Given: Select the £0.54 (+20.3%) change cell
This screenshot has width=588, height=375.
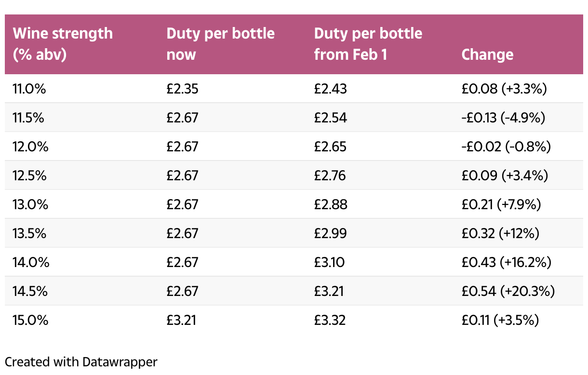Looking at the screenshot, I should (508, 291).
